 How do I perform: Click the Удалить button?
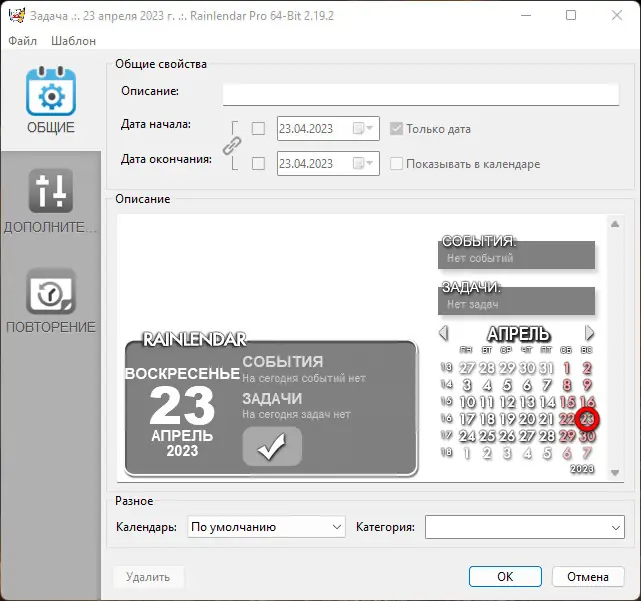coord(148,577)
